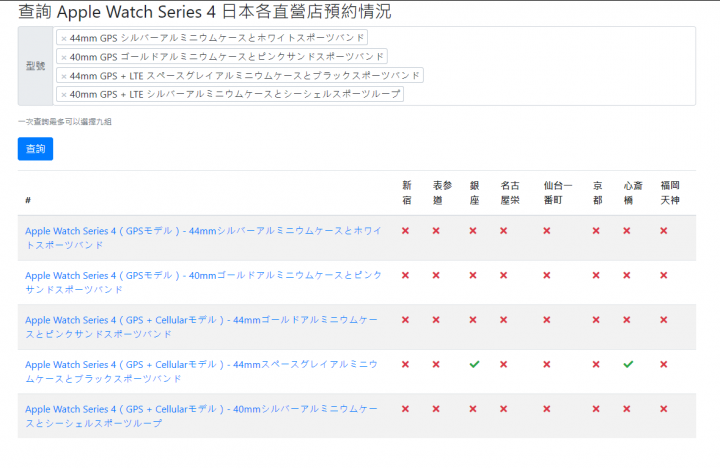Image resolution: width=720 pixels, height=468 pixels.
Task: Click the 表参道 column header
Action: 442,193
